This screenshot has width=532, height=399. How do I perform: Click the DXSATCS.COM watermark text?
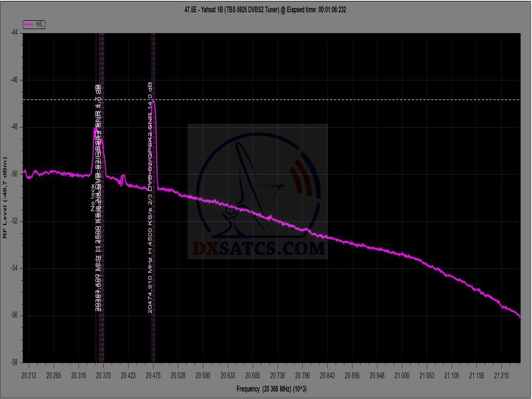tap(258, 248)
